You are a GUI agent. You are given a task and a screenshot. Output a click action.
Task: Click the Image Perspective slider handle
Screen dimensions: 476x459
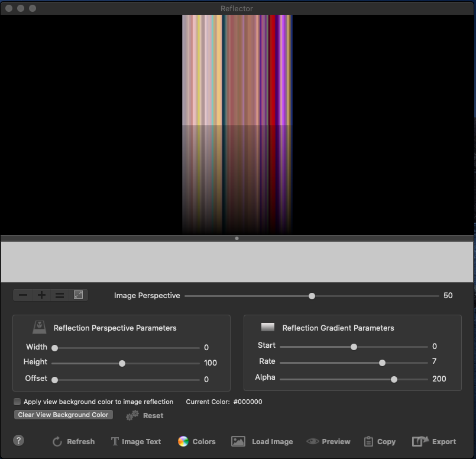click(312, 296)
